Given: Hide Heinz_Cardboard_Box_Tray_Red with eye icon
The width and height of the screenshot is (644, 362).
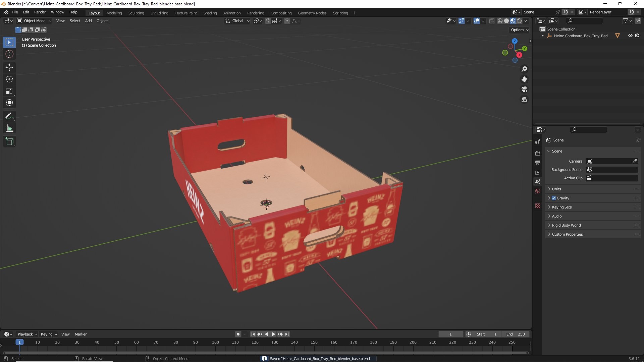Looking at the screenshot, I should click(630, 36).
